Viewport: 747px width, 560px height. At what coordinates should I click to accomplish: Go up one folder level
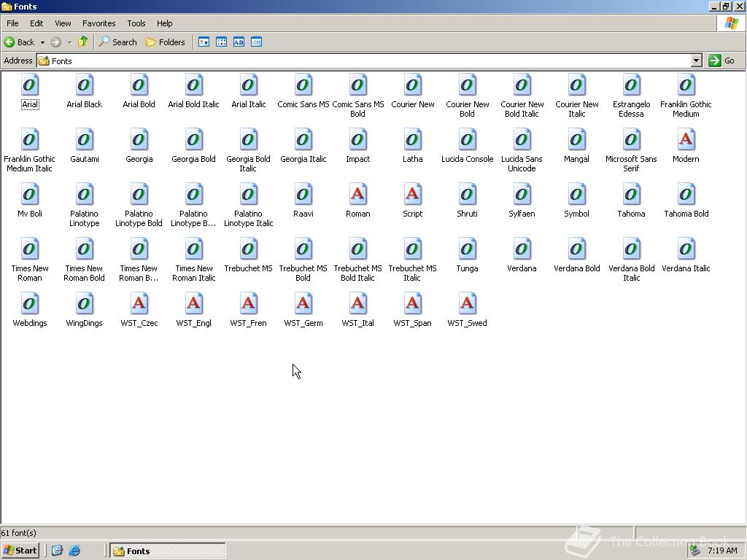tap(83, 42)
